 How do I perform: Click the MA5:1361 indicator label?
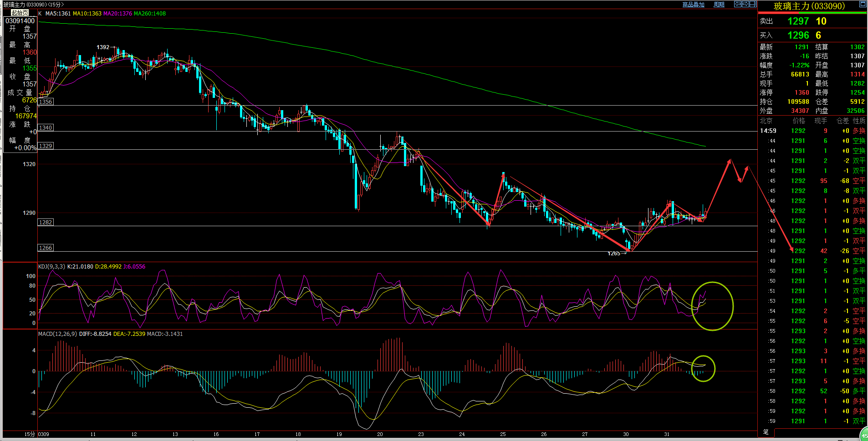tap(58, 14)
